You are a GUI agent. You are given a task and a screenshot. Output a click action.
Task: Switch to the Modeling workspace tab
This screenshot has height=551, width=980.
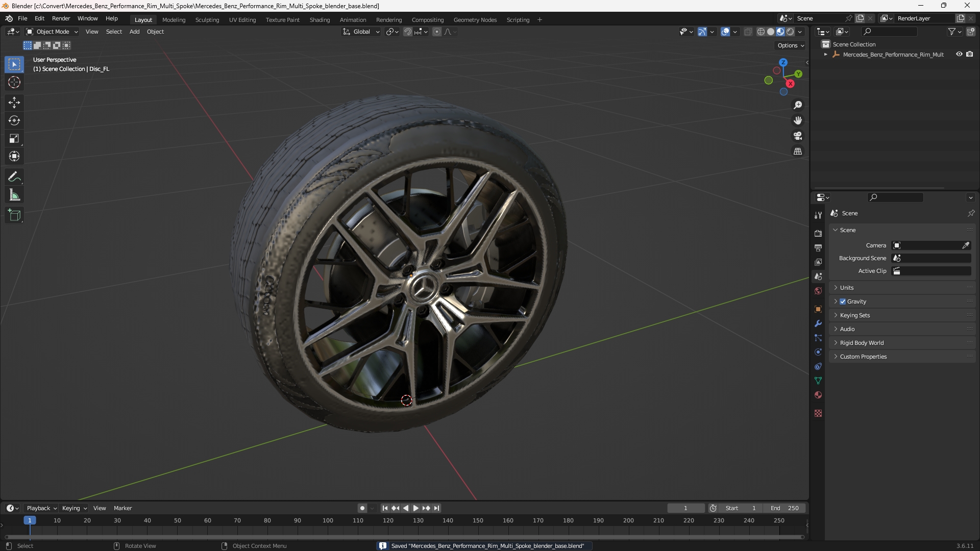pyautogui.click(x=174, y=20)
